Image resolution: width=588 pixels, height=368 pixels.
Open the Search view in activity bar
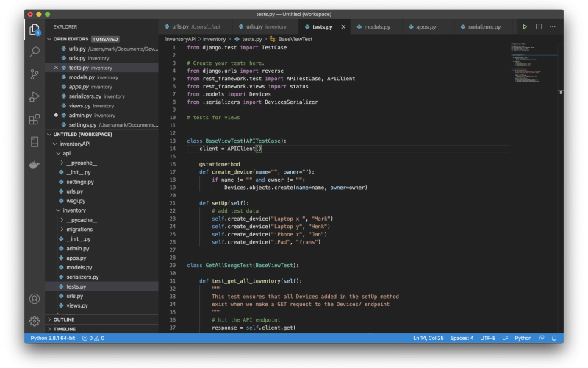(35, 51)
